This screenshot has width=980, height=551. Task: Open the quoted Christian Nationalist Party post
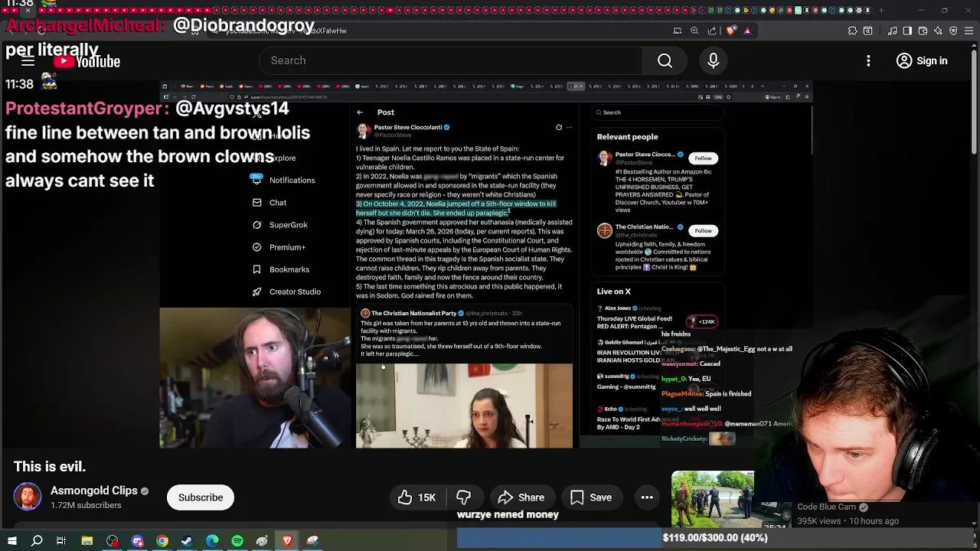pyautogui.click(x=464, y=377)
